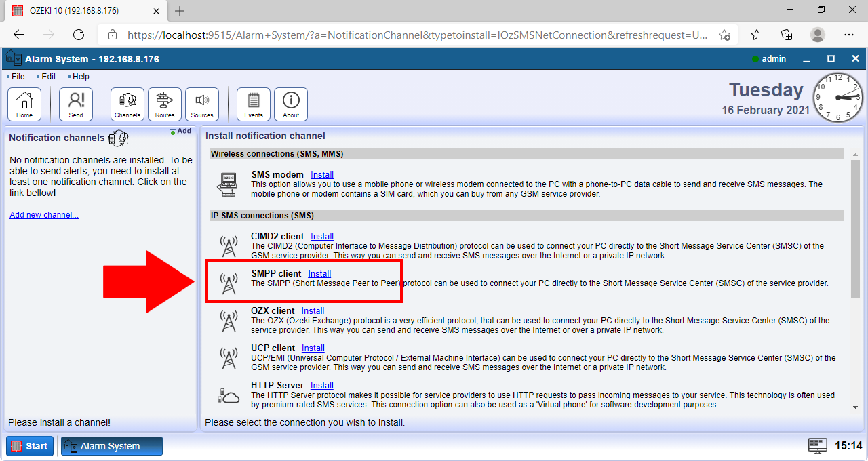Go back in the browser
Viewport: 868px width, 461px height.
point(19,35)
